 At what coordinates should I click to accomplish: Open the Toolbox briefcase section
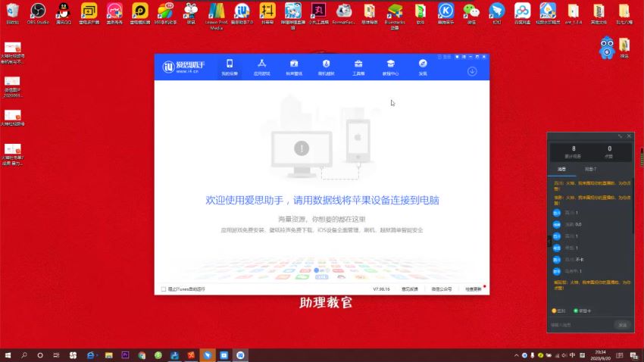358,67
